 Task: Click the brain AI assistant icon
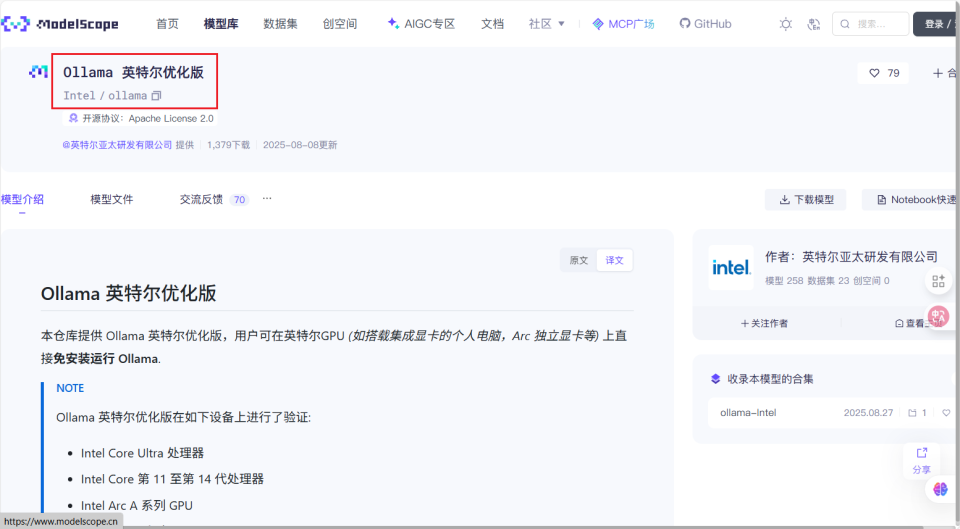(940, 489)
